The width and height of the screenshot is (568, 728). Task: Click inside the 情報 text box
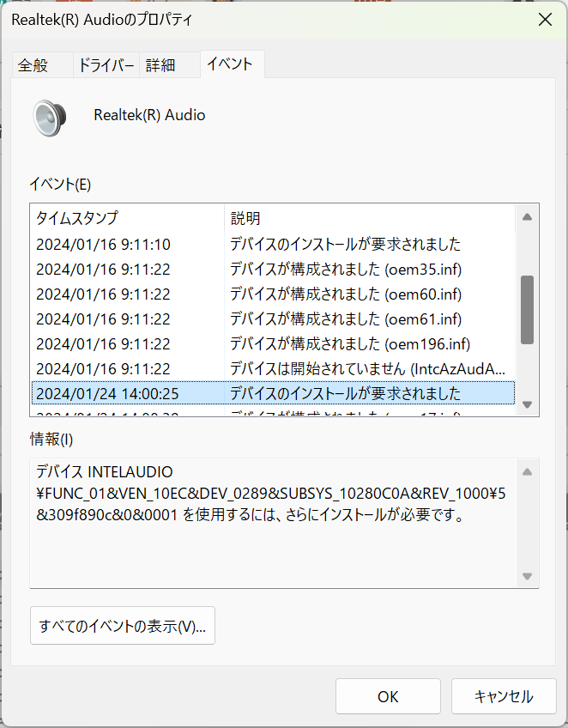coord(274,524)
